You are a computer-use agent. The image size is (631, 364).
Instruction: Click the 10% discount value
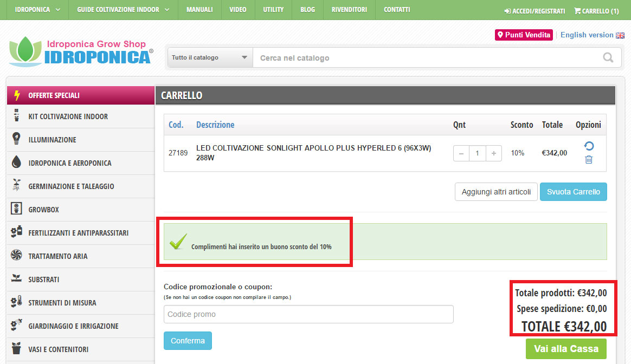(x=518, y=153)
